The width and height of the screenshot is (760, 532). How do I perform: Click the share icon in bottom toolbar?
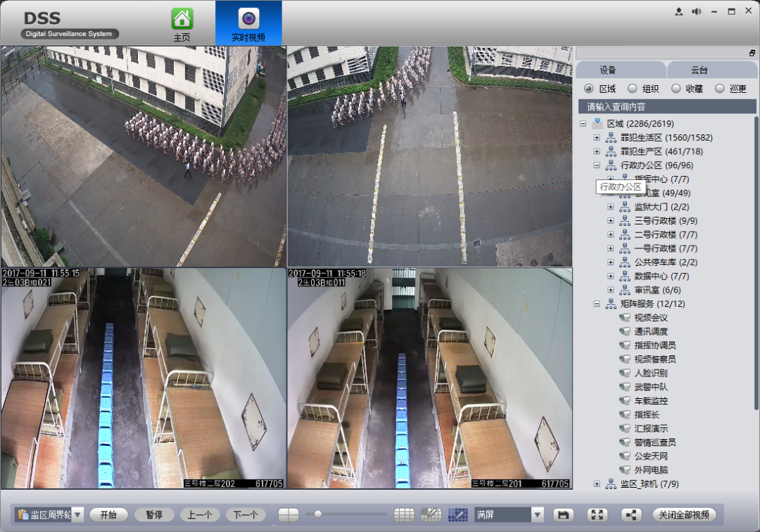coord(631,514)
